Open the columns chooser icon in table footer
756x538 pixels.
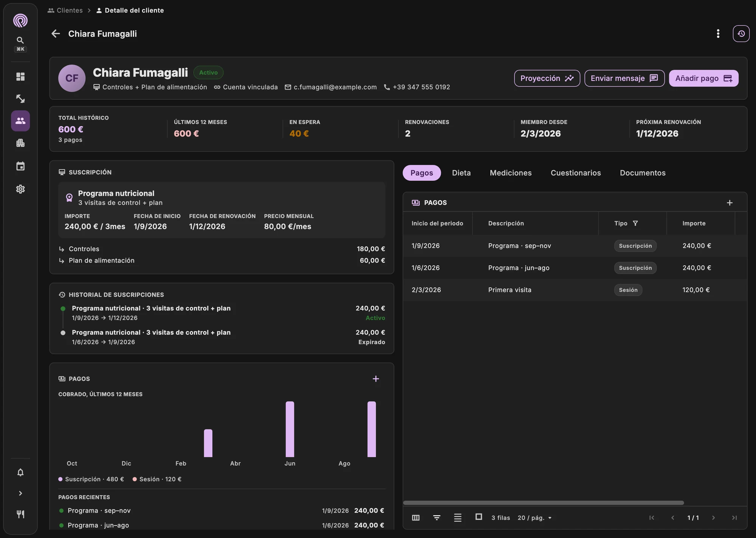pos(416,518)
